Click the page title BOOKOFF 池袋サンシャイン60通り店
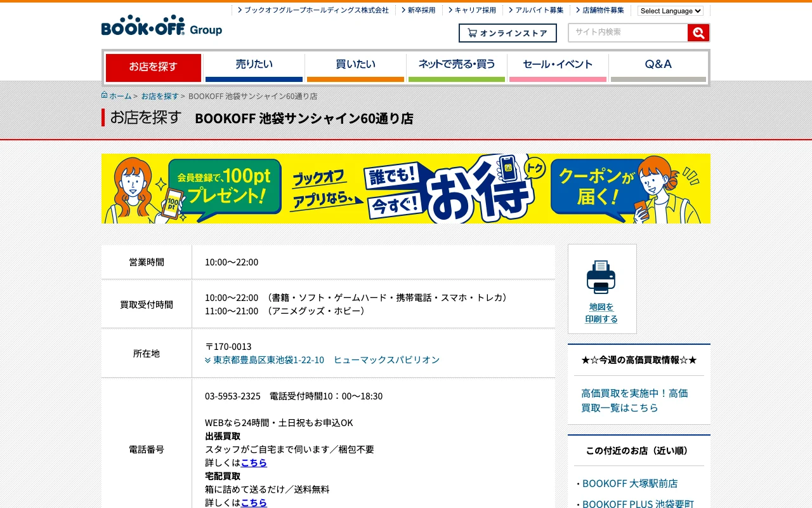This screenshot has height=508, width=812. coord(304,118)
